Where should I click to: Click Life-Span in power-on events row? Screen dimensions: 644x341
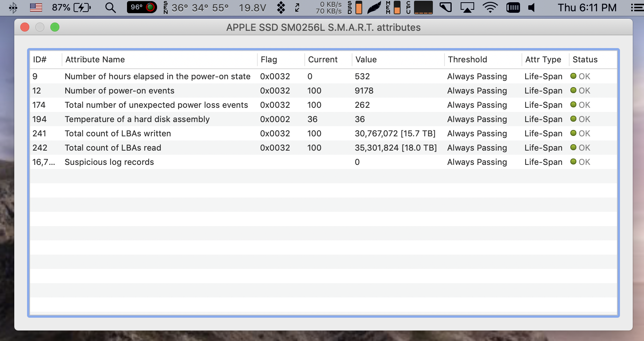pyautogui.click(x=543, y=91)
